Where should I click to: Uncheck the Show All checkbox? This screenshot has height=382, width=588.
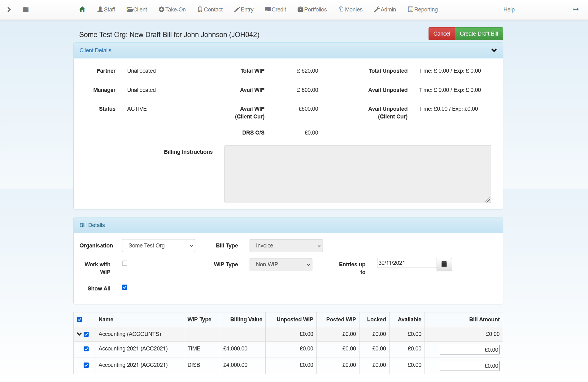[x=125, y=287]
